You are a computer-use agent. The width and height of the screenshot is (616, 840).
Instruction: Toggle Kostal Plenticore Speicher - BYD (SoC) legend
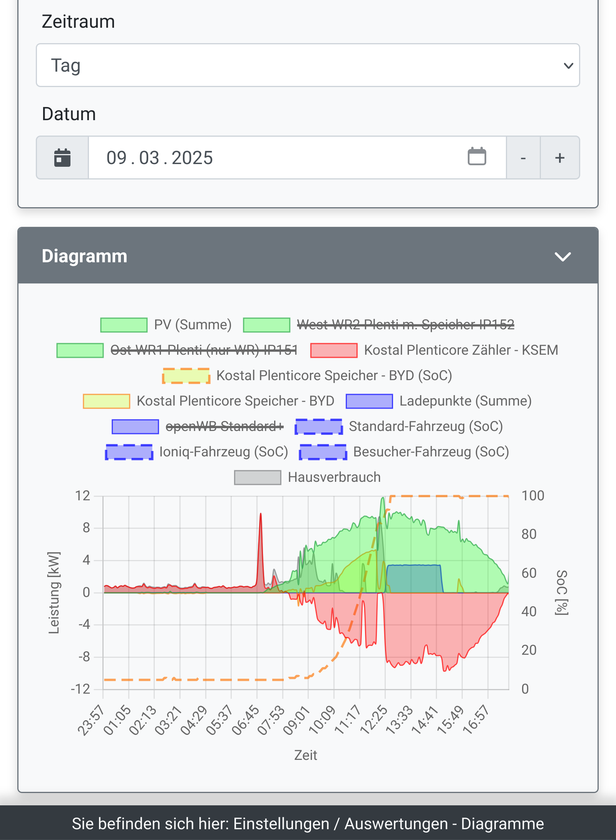point(334,376)
